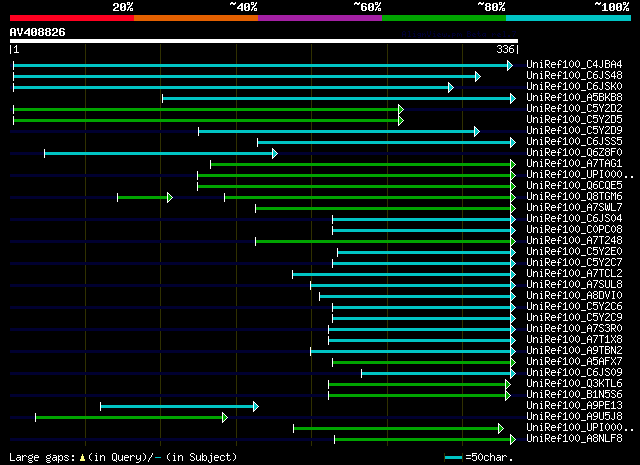Select the UniRef100_C0PC08 label

click(574, 229)
